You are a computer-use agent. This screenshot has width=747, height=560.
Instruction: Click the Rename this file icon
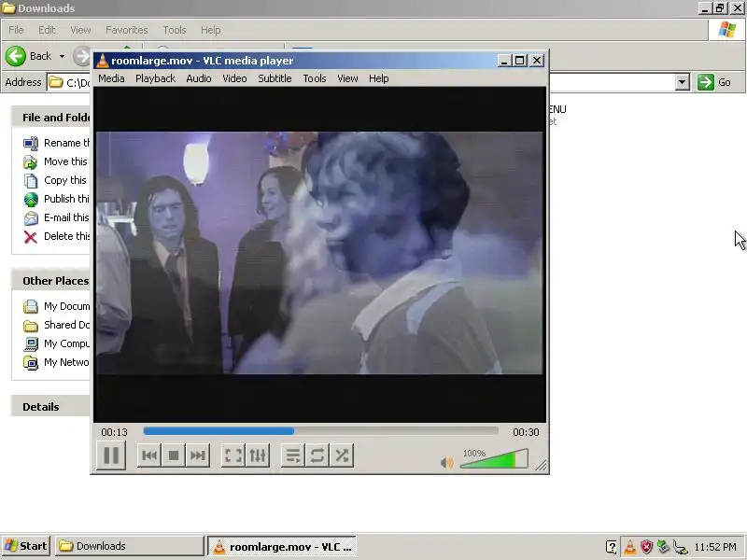[x=31, y=143]
